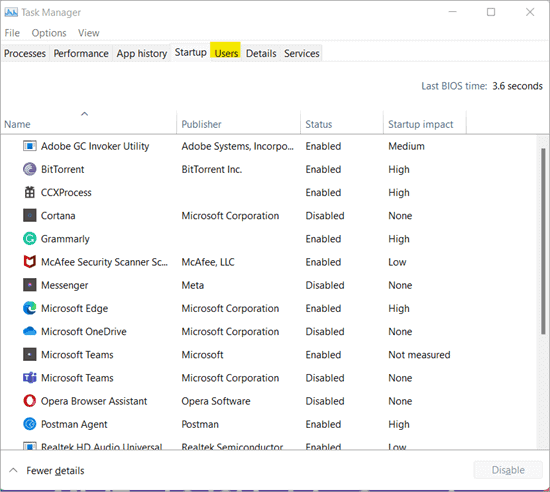The image size is (550, 492).
Task: Select the Adobe GC Invoker Utility row name
Action: point(95,146)
